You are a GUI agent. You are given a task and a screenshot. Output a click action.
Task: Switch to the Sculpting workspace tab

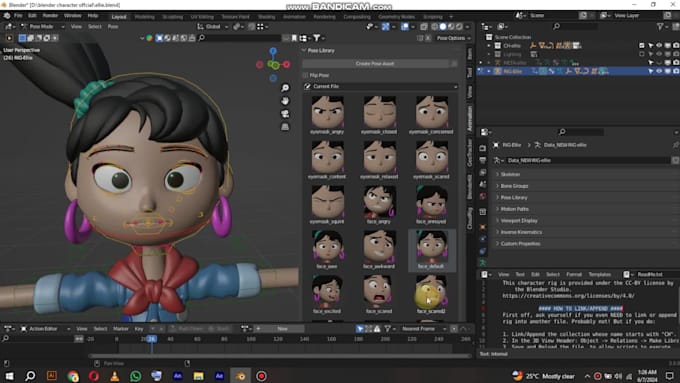pyautogui.click(x=173, y=17)
